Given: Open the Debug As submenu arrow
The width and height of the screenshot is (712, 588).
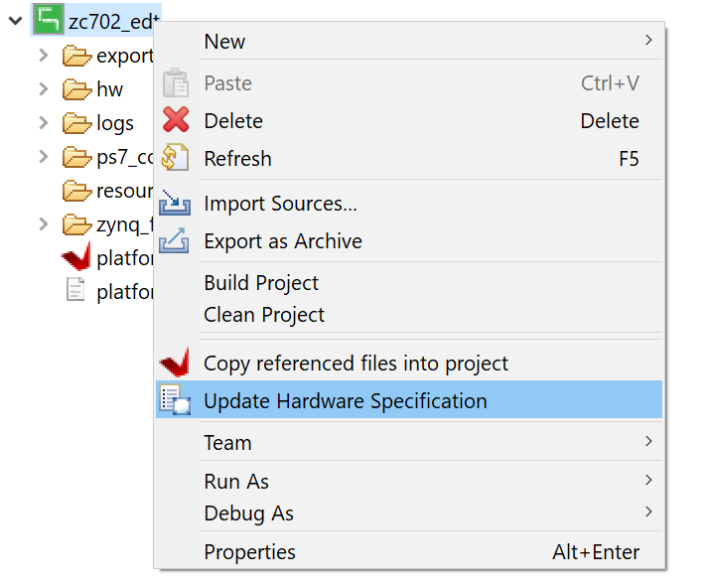Looking at the screenshot, I should click(x=648, y=512).
